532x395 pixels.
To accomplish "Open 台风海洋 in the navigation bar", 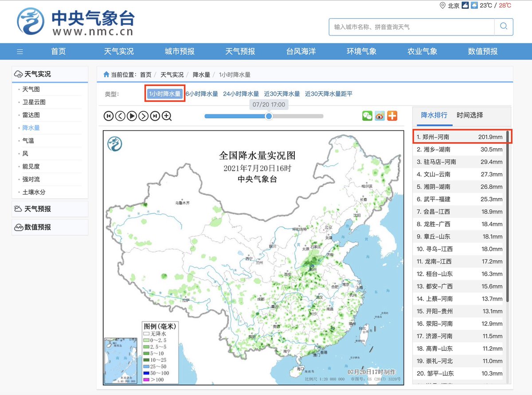I will pyautogui.click(x=301, y=51).
